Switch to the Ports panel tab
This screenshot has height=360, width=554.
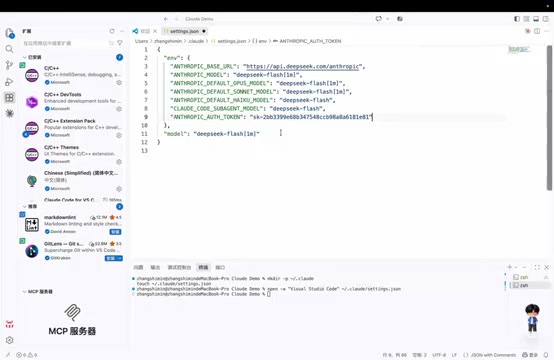(x=220, y=267)
